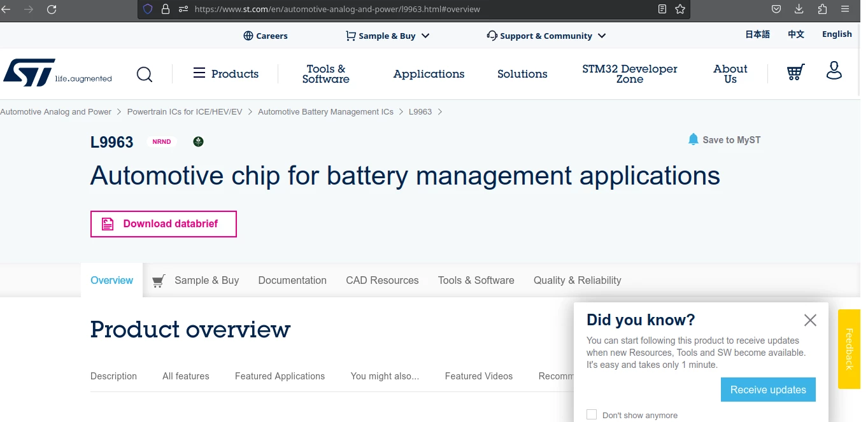Screen dimensions: 868x422
Task: Switch to Quality & Reliability tab
Action: tap(578, 280)
